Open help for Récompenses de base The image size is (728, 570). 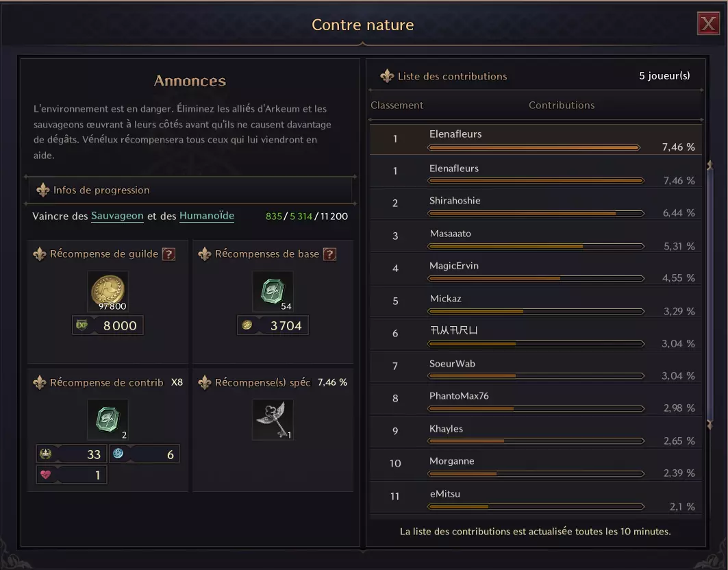tap(329, 254)
